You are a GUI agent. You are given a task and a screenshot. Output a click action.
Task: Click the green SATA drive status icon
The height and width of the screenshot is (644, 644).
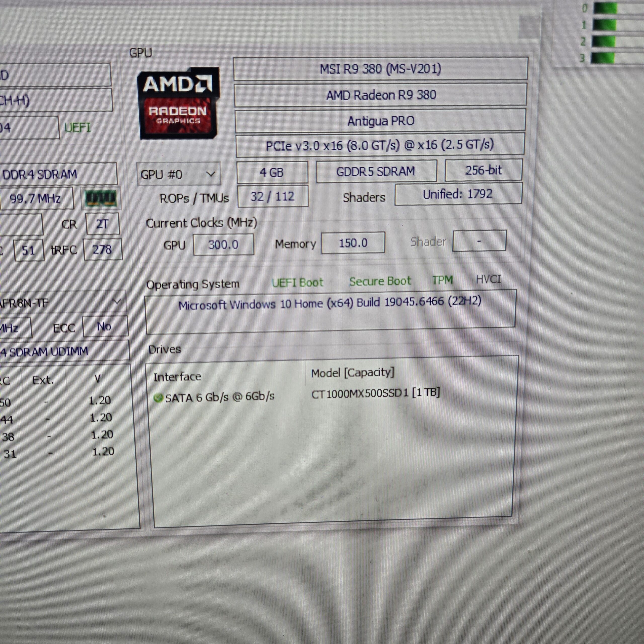[x=158, y=398]
